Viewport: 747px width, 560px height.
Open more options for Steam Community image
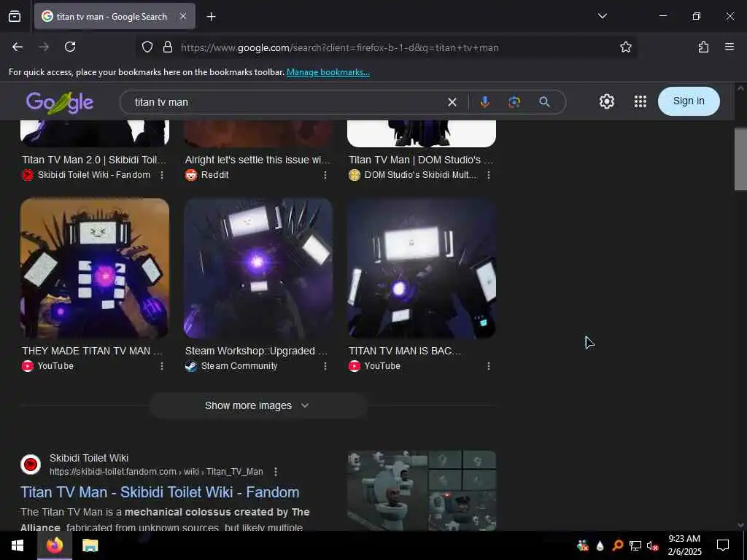[x=325, y=366]
